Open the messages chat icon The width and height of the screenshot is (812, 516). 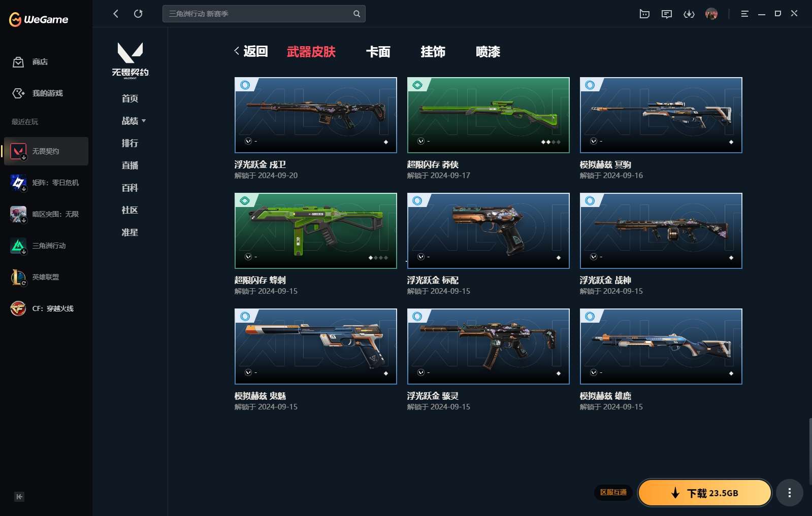(666, 14)
